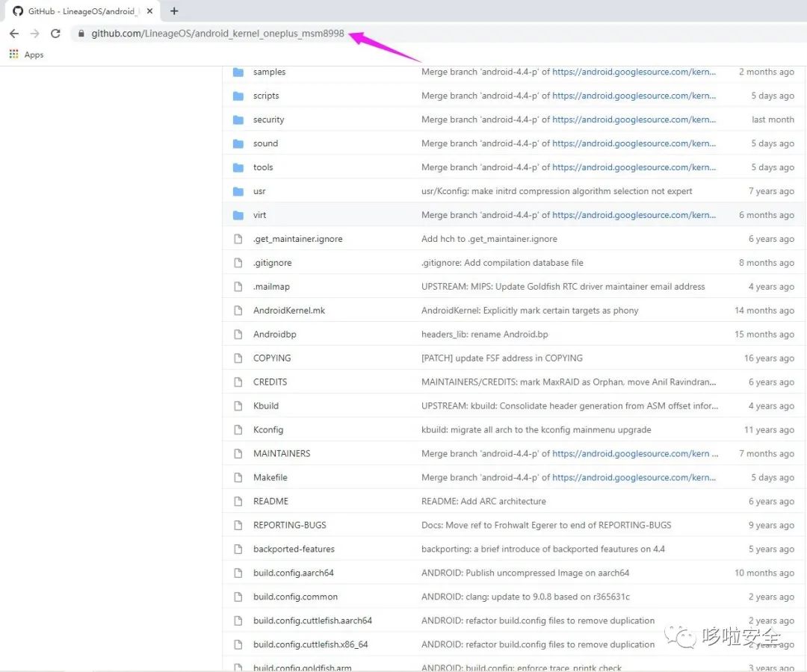
Task: Open the Kconfig file name
Action: click(x=268, y=430)
